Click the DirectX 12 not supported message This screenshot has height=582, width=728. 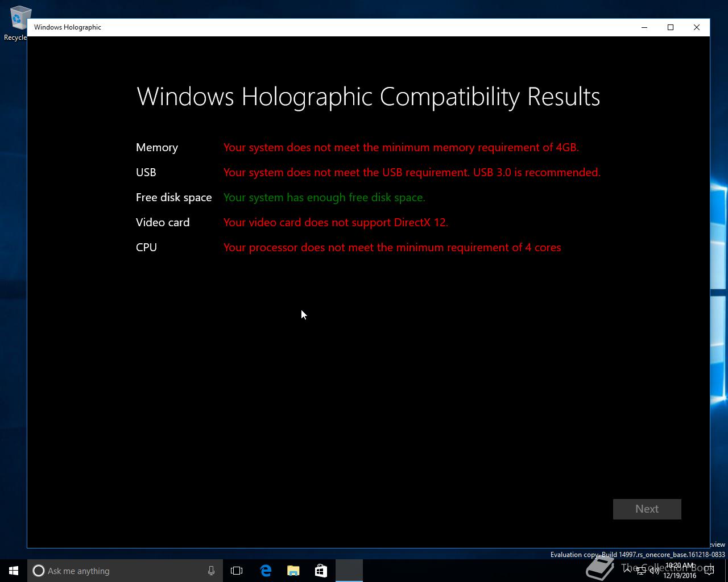pos(336,222)
